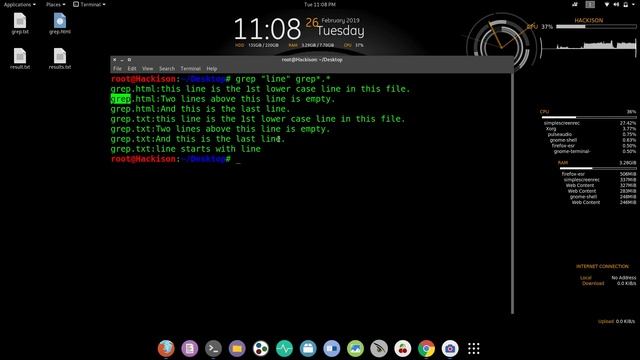Launch the colored-circles app in dock
Image resolution: width=640 pixels, height=360 pixels.
(261, 349)
